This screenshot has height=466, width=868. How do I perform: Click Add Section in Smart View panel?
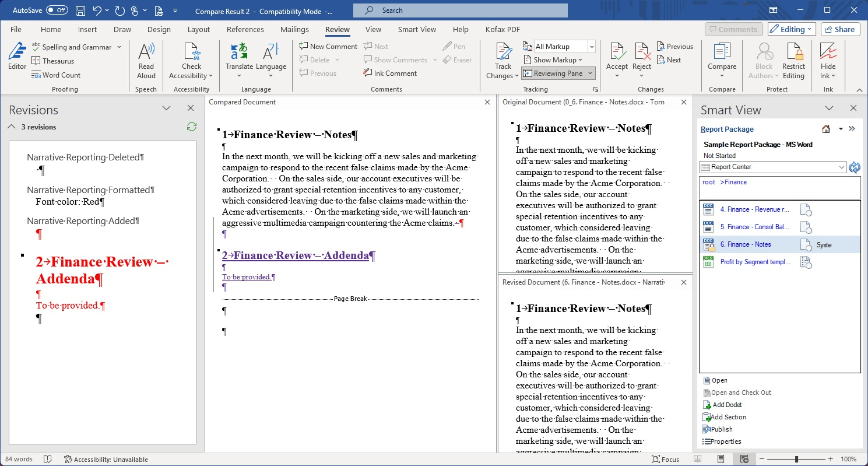727,416
